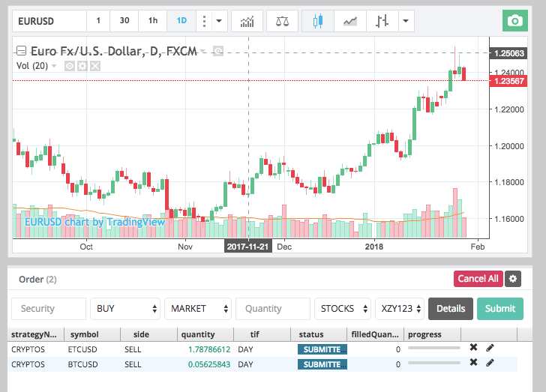
Task: Click the compare symbols scales icon
Action: click(282, 20)
